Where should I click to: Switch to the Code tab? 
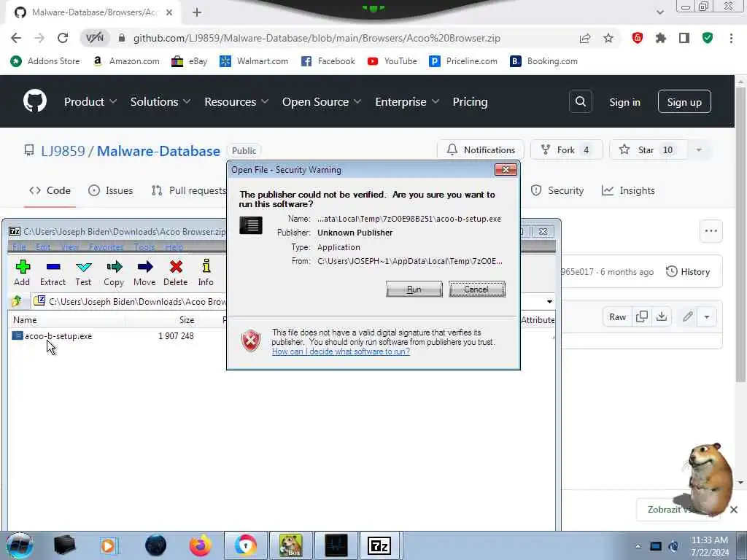[50, 190]
